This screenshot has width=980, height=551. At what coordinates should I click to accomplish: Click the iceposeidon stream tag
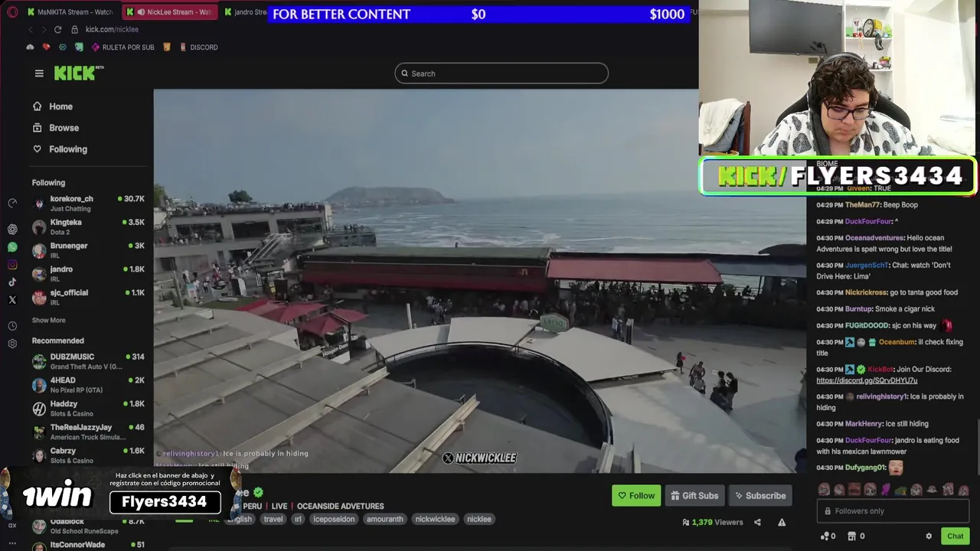point(334,519)
